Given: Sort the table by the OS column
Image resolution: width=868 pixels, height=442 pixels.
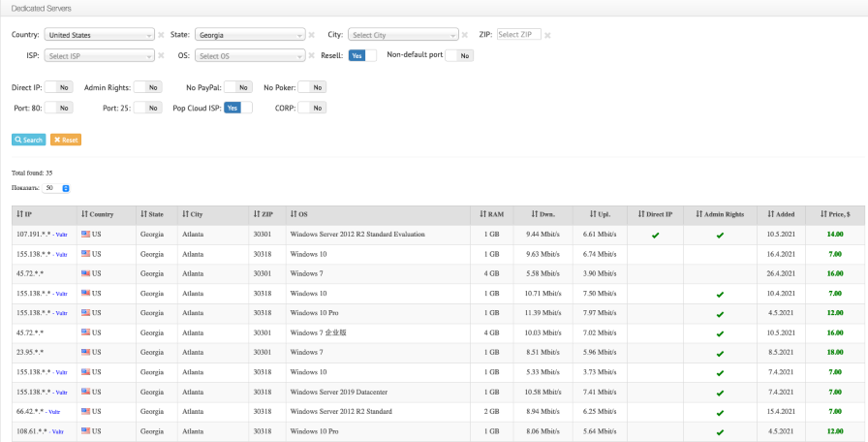Looking at the screenshot, I should coord(297,214).
